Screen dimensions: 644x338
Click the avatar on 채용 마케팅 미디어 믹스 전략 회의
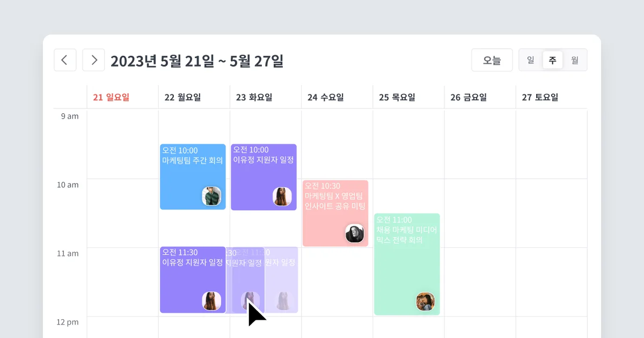pyautogui.click(x=425, y=301)
